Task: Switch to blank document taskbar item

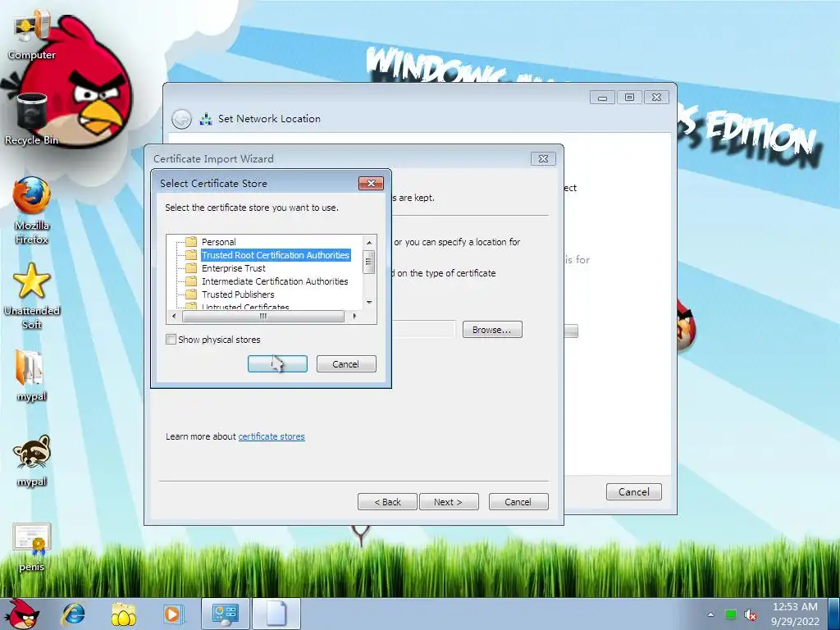Action: (276, 614)
